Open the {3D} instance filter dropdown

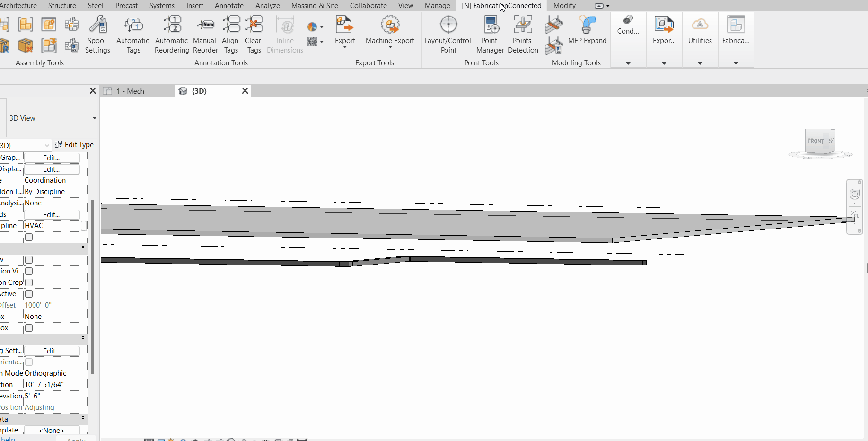tap(47, 145)
